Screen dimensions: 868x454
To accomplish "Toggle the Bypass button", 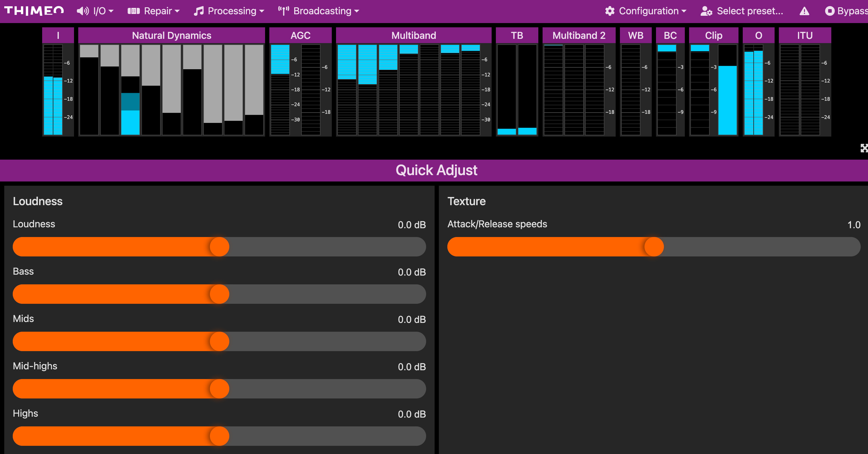I will click(x=846, y=11).
